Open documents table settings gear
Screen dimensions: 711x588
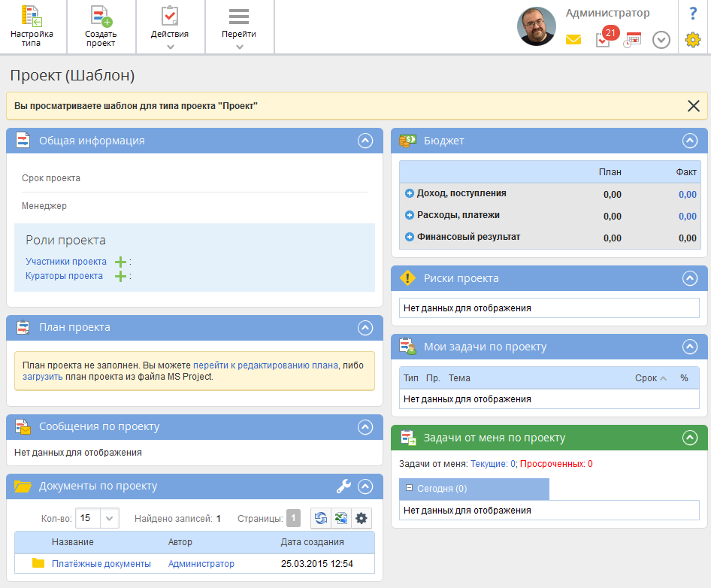[x=362, y=518]
